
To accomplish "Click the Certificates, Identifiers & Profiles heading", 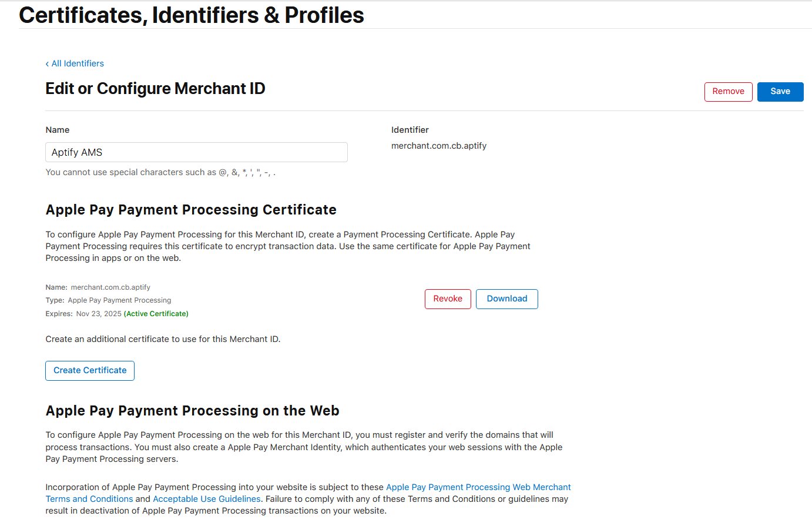I will (x=192, y=15).
